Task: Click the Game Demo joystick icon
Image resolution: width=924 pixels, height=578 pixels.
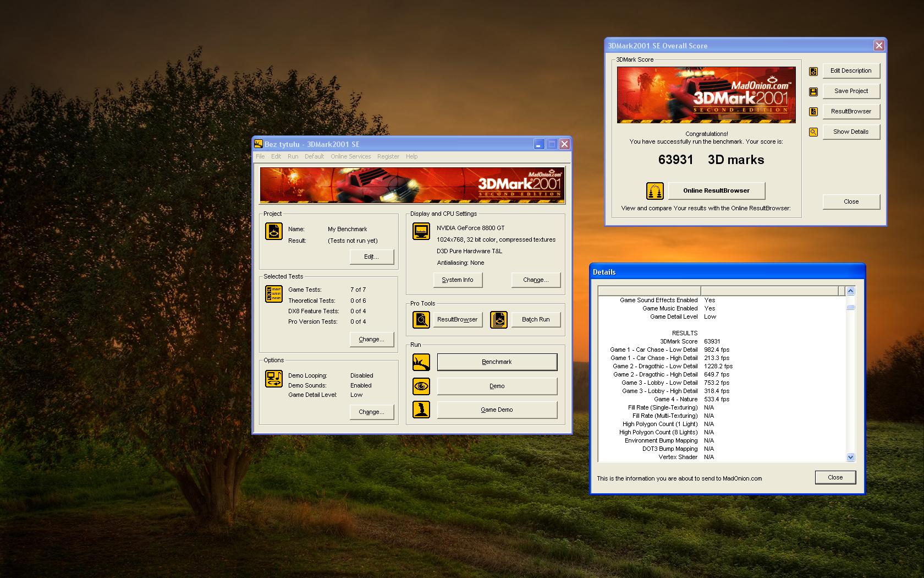Action: 421,410
